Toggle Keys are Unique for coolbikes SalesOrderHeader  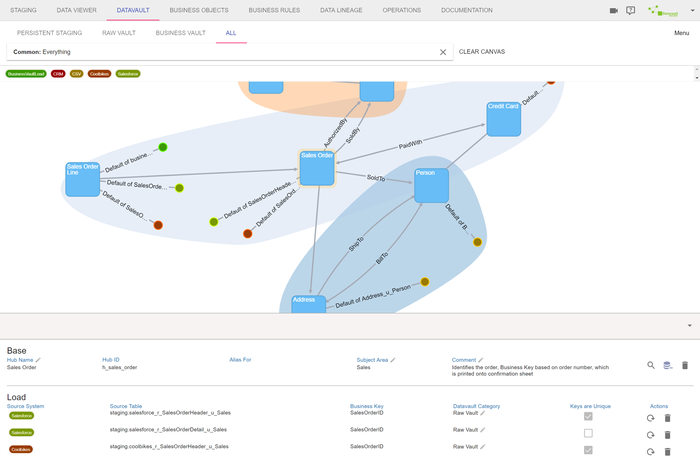[588, 450]
